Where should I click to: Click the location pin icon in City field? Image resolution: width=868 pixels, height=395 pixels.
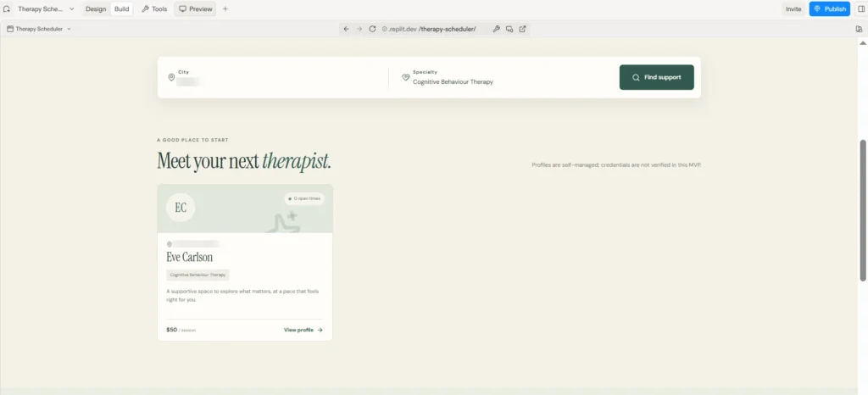pyautogui.click(x=171, y=77)
